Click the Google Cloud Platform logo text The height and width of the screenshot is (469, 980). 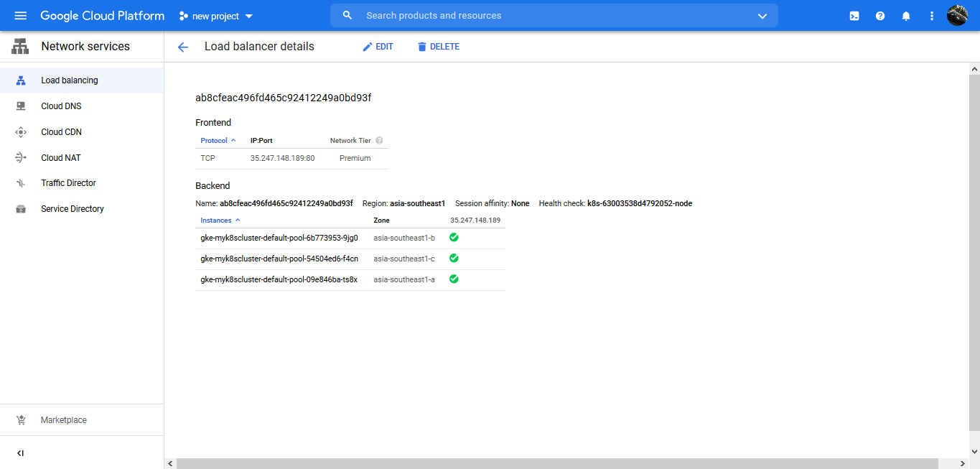pos(102,16)
